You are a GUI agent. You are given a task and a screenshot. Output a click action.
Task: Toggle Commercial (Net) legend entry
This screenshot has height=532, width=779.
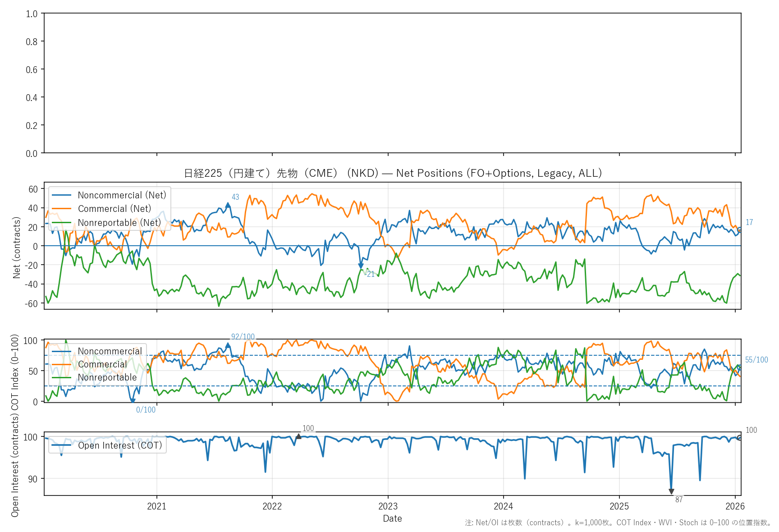[115, 209]
